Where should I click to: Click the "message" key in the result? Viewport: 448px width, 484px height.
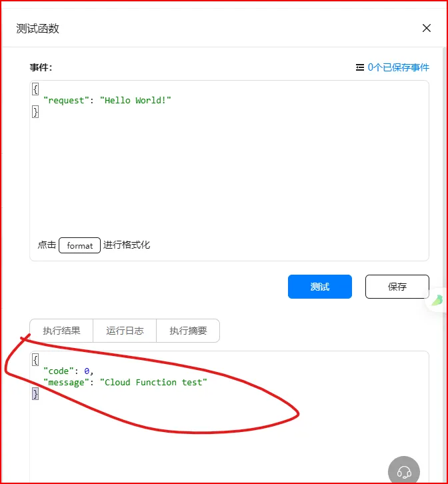coord(66,383)
